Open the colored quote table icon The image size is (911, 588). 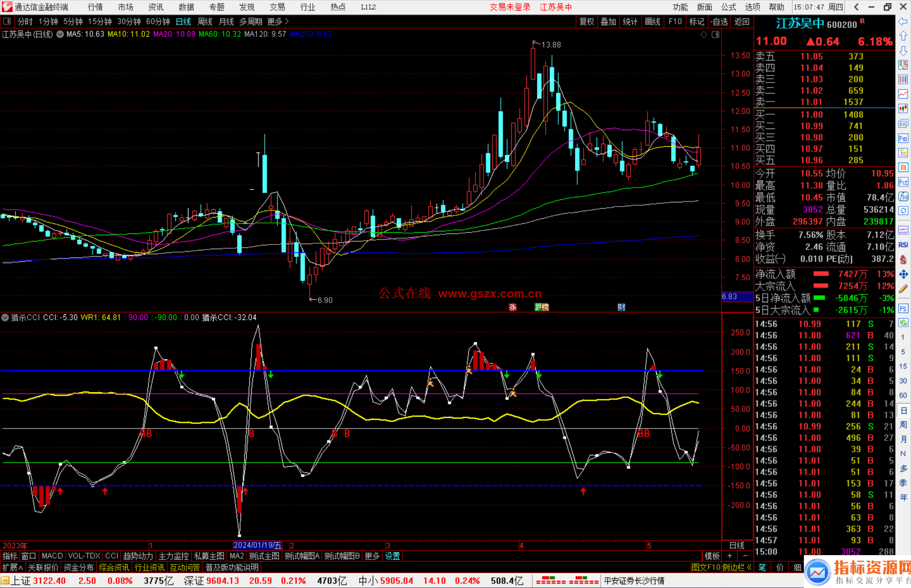pyautogui.click(x=903, y=80)
